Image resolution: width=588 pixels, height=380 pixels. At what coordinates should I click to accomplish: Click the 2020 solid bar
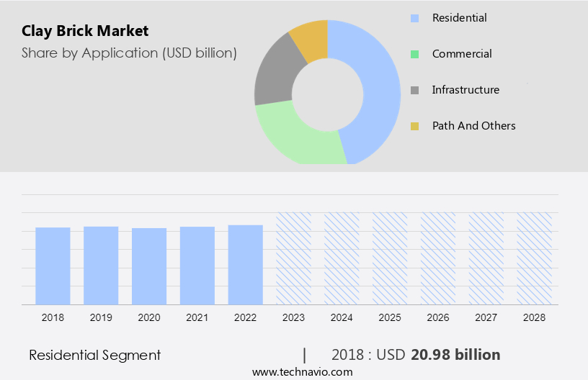click(149, 266)
